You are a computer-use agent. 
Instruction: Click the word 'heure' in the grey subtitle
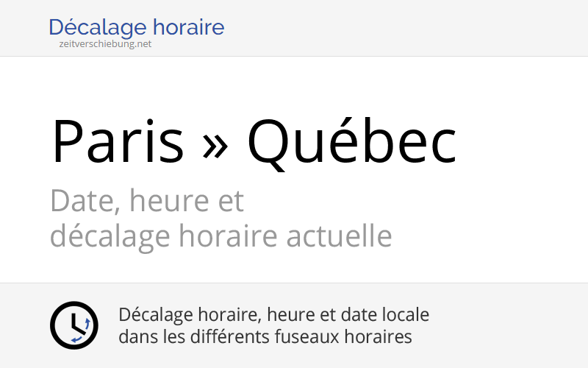(x=164, y=200)
